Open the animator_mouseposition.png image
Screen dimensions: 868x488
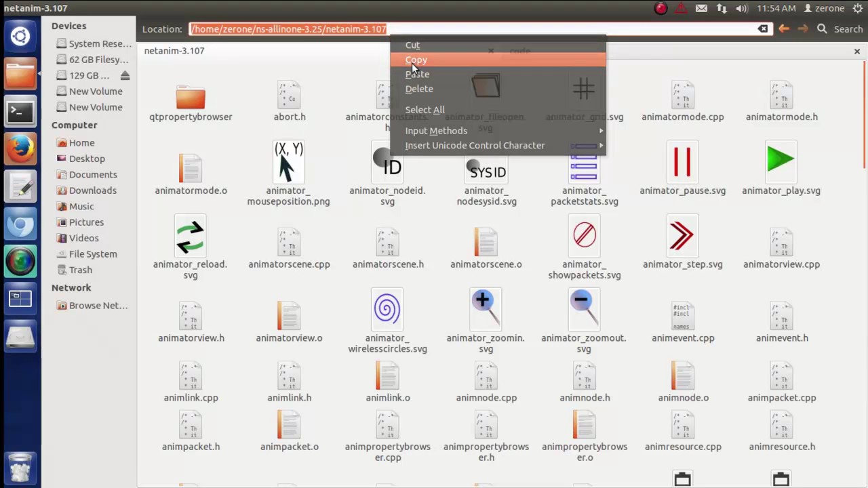[289, 163]
